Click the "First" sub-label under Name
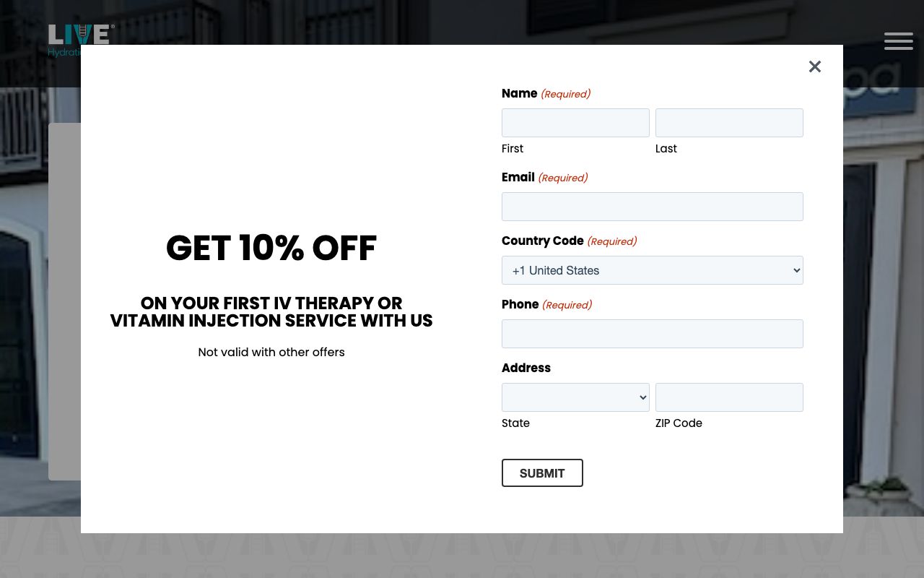The height and width of the screenshot is (578, 924). [x=513, y=148]
